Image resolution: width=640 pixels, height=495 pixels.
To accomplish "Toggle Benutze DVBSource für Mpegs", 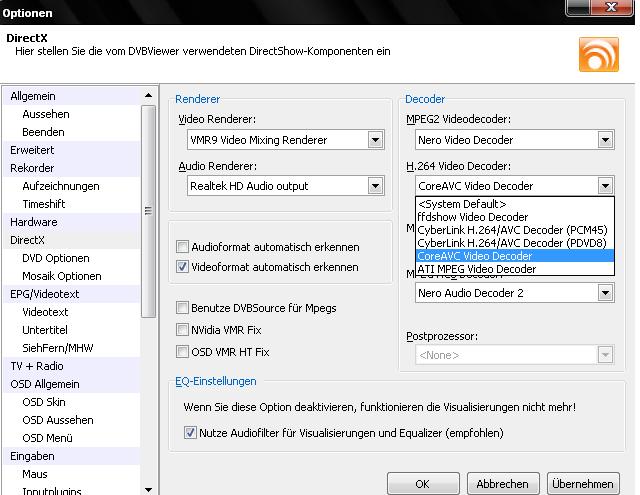I will click(182, 308).
